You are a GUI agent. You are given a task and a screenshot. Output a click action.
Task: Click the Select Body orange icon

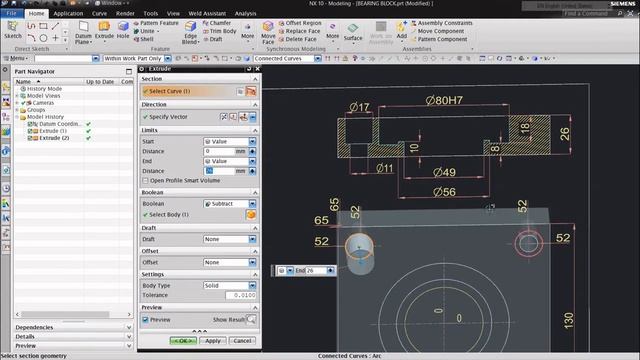click(251, 215)
